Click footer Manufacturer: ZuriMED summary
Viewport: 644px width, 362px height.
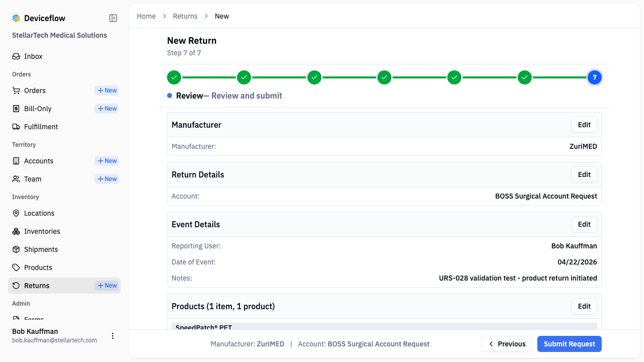tap(248, 344)
